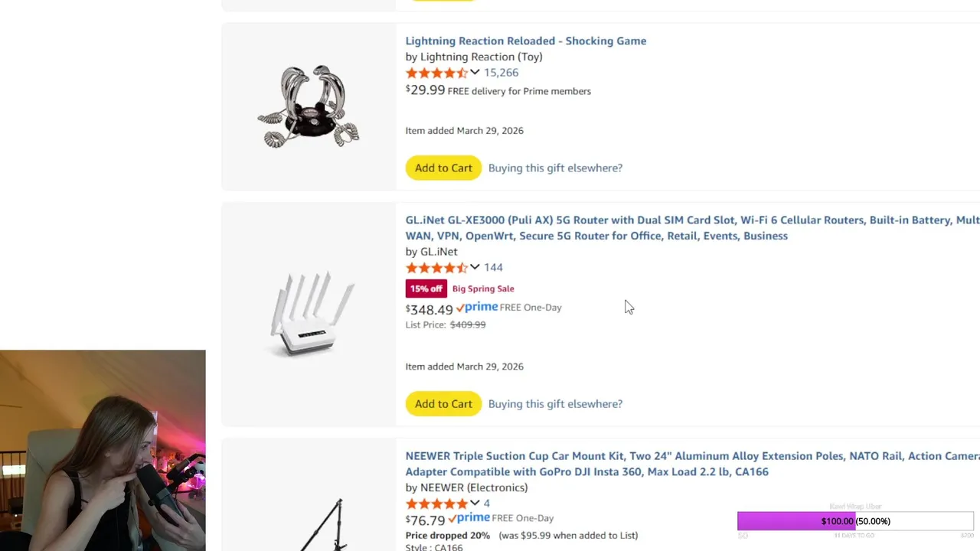980x551 pixels.
Task: Click 'Buying this gift elsewhere?' under GL.iNet router
Action: (555, 403)
